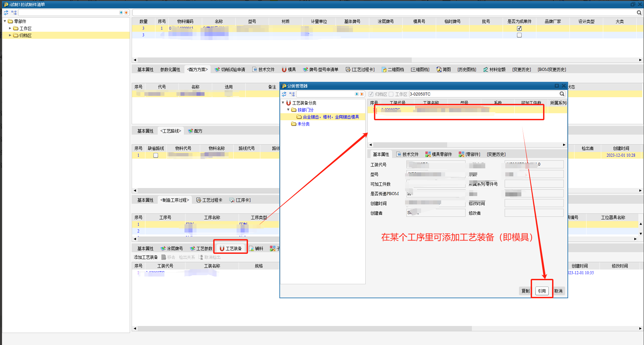Click the blue down-arrow icon above the parts tree

tap(121, 13)
